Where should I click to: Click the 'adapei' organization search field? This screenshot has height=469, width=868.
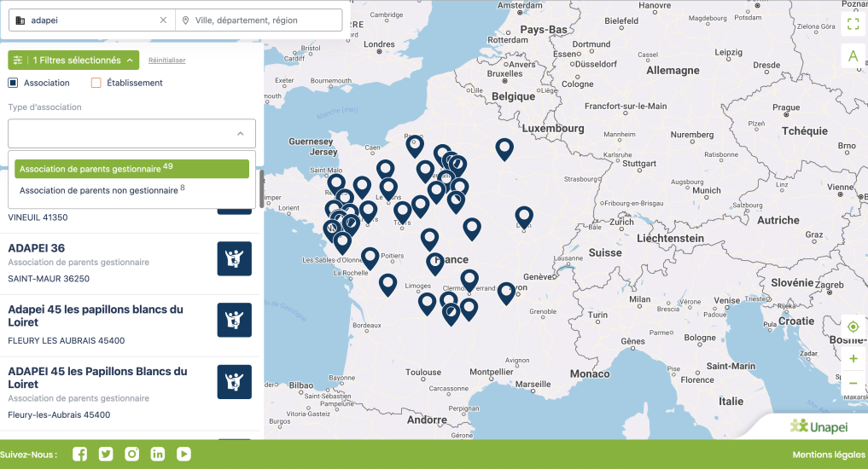[92, 20]
